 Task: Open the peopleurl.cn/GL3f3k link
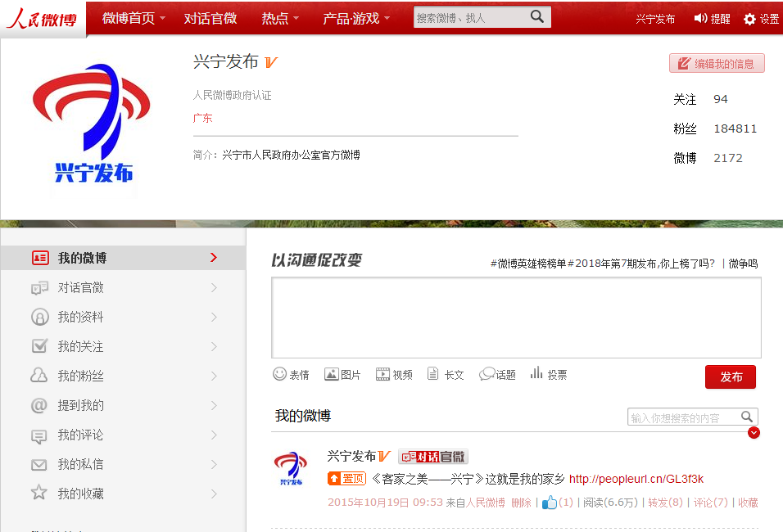pos(636,479)
